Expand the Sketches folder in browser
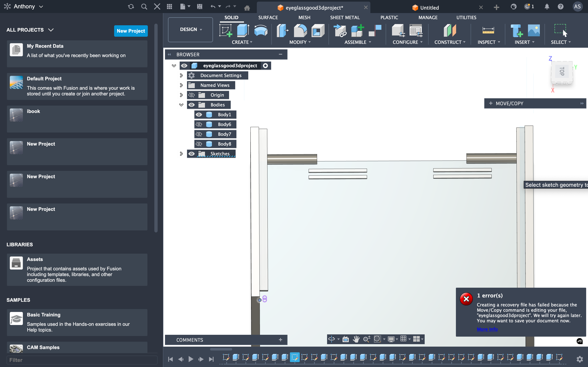Image resolution: width=588 pixels, height=367 pixels. (x=181, y=154)
